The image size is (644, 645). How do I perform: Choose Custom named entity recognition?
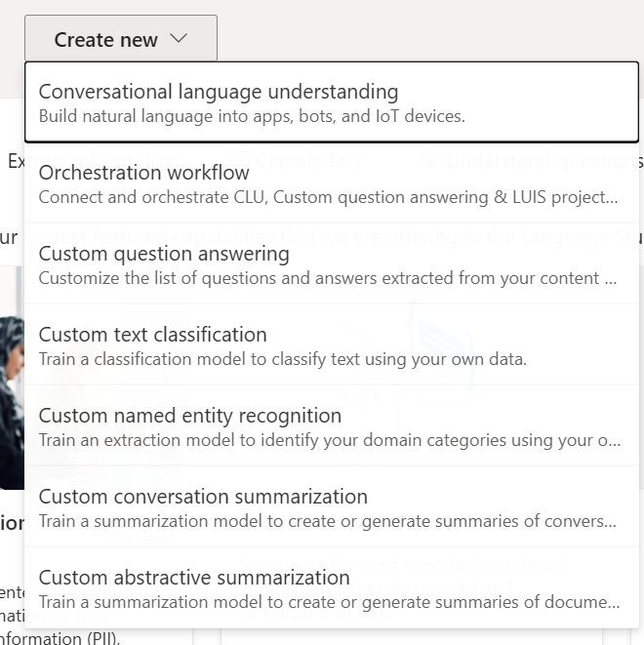(332, 426)
